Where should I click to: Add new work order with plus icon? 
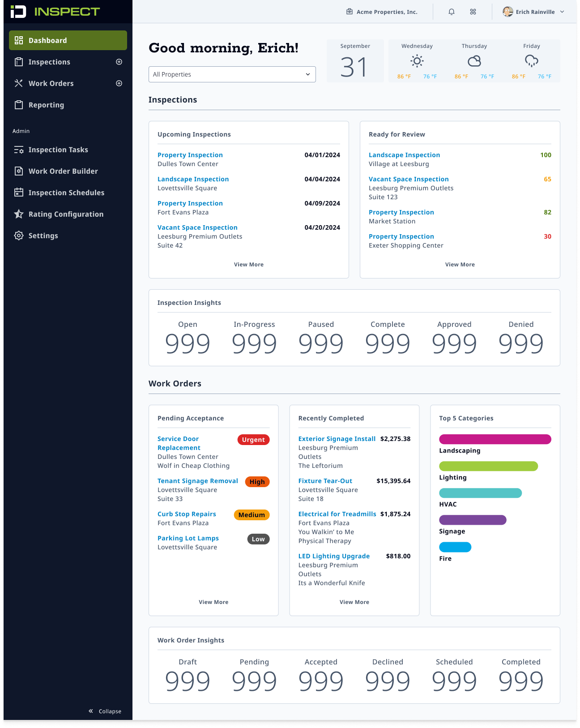tap(119, 83)
